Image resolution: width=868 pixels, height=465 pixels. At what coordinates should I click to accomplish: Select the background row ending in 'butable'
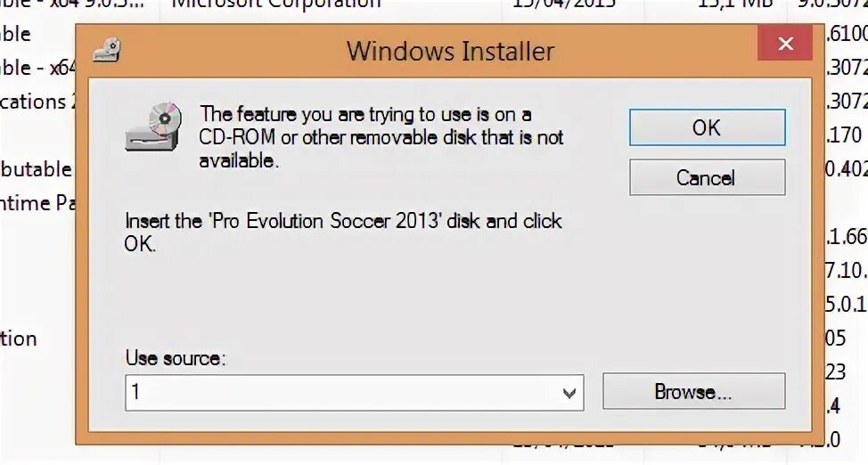(x=36, y=169)
